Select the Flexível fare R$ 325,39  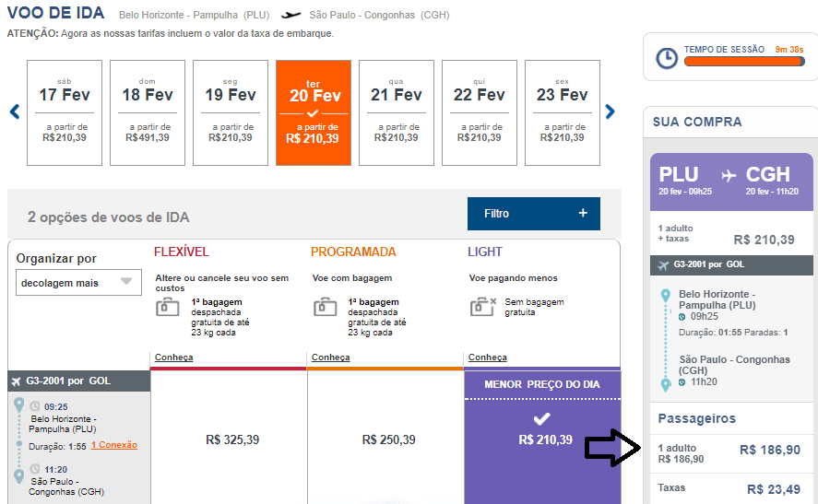(x=232, y=440)
